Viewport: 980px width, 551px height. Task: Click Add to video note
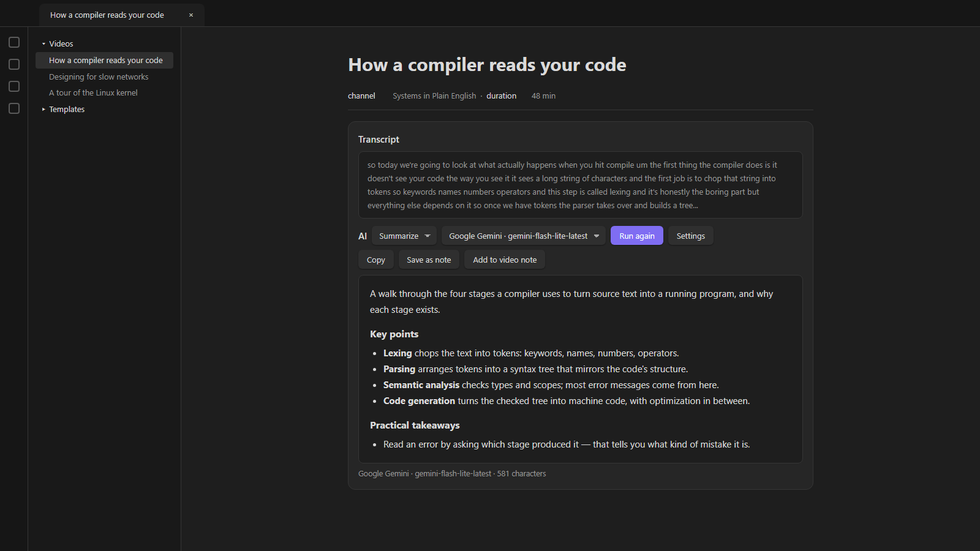pos(505,260)
